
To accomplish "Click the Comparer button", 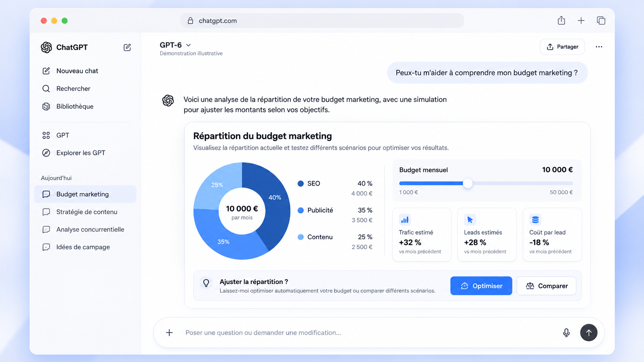I will tap(546, 286).
